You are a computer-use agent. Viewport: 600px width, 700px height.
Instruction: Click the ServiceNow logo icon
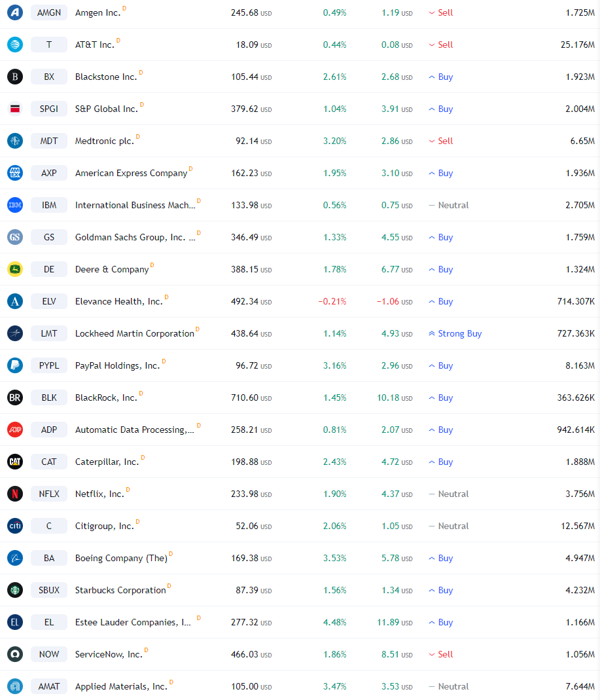tap(14, 654)
